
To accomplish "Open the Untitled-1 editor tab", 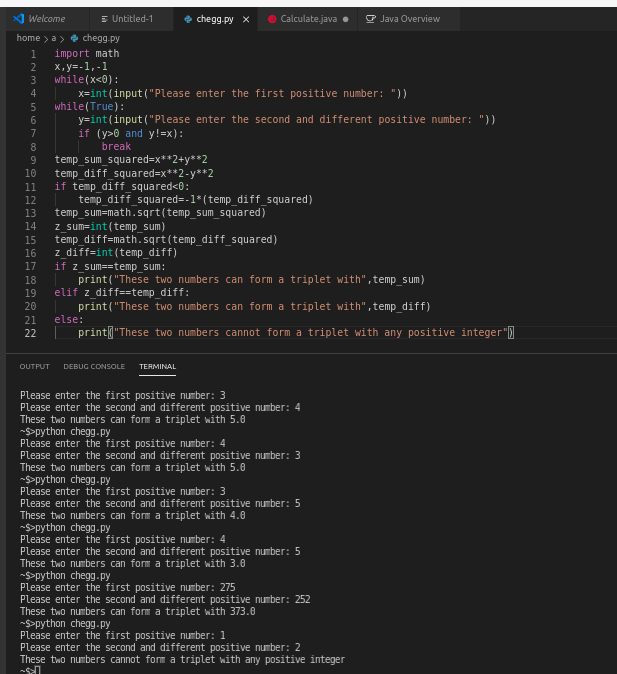I will coord(131,19).
